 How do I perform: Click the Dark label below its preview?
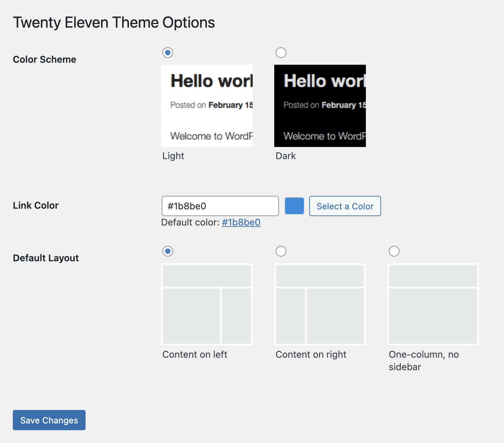click(286, 156)
